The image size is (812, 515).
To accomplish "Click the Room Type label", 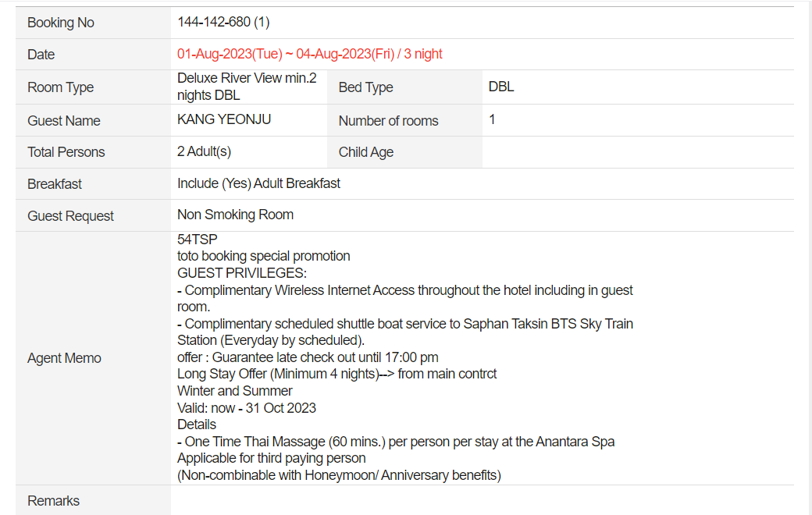I will tap(61, 87).
